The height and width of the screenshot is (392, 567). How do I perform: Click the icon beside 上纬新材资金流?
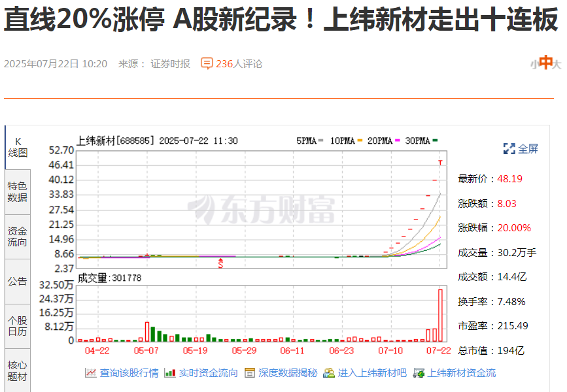tap(419, 373)
